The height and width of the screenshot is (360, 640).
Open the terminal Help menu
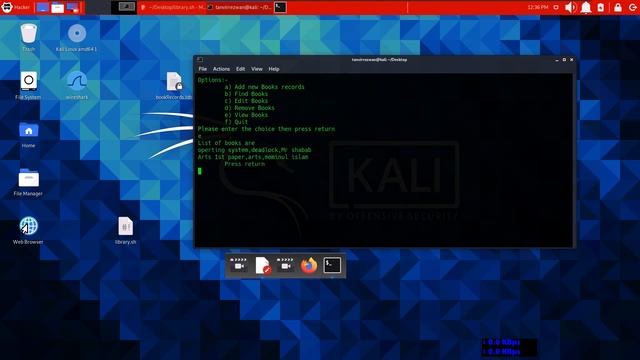click(274, 69)
